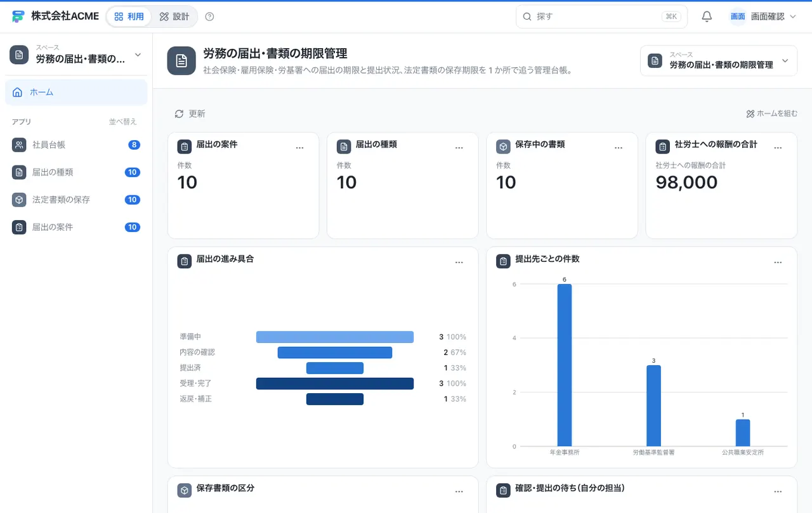812x513 pixels.
Task: Click the help question mark icon
Action: [x=210, y=16]
